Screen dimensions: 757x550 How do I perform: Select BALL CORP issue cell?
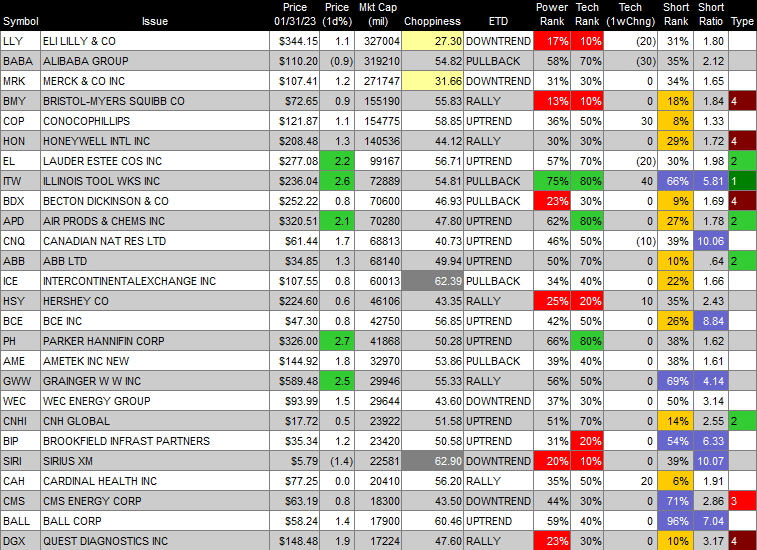(x=155, y=521)
